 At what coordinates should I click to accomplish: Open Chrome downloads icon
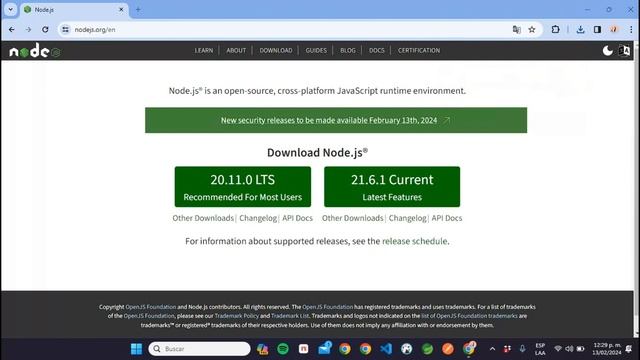tap(580, 29)
